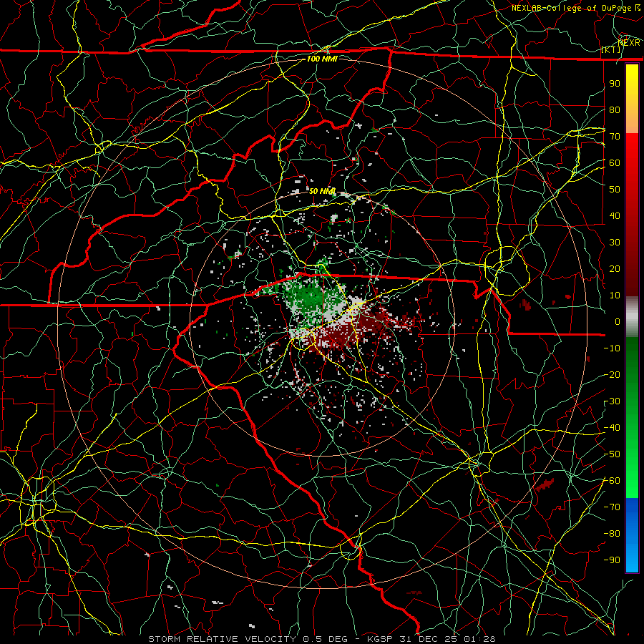Select the "-70" value on the velocity scale
The width and height of the screenshot is (644, 644).
pyautogui.click(x=612, y=507)
